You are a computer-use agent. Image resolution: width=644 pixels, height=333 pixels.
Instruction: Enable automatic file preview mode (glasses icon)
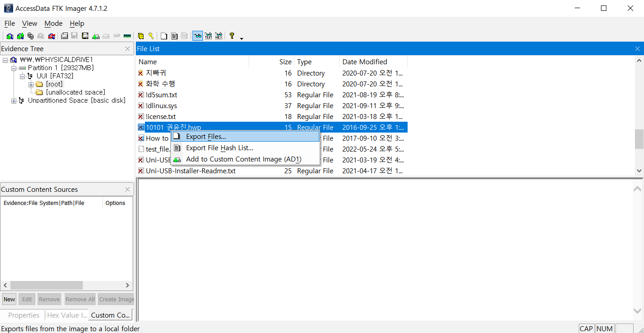coord(197,36)
